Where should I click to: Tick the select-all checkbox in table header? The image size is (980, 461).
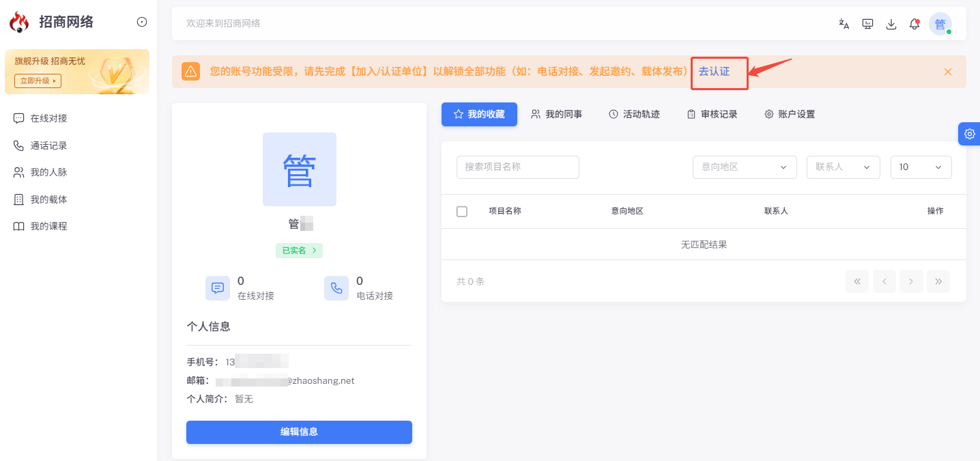coord(462,212)
